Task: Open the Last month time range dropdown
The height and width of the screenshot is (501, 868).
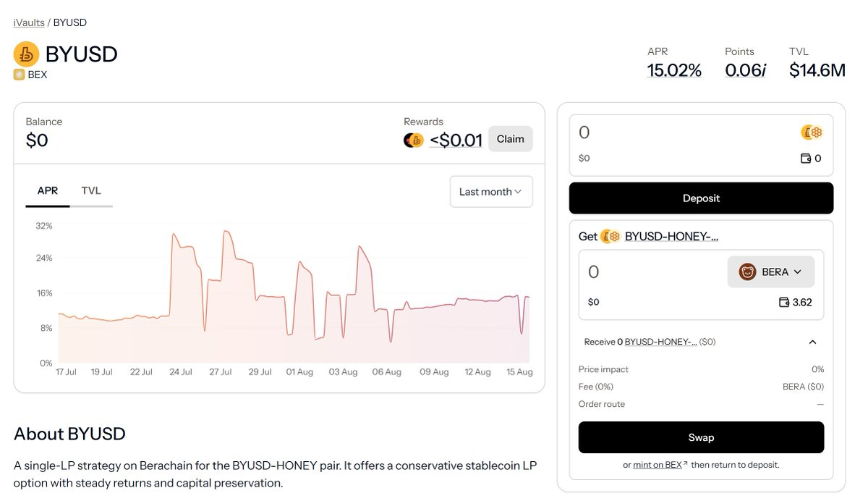Action: click(490, 192)
